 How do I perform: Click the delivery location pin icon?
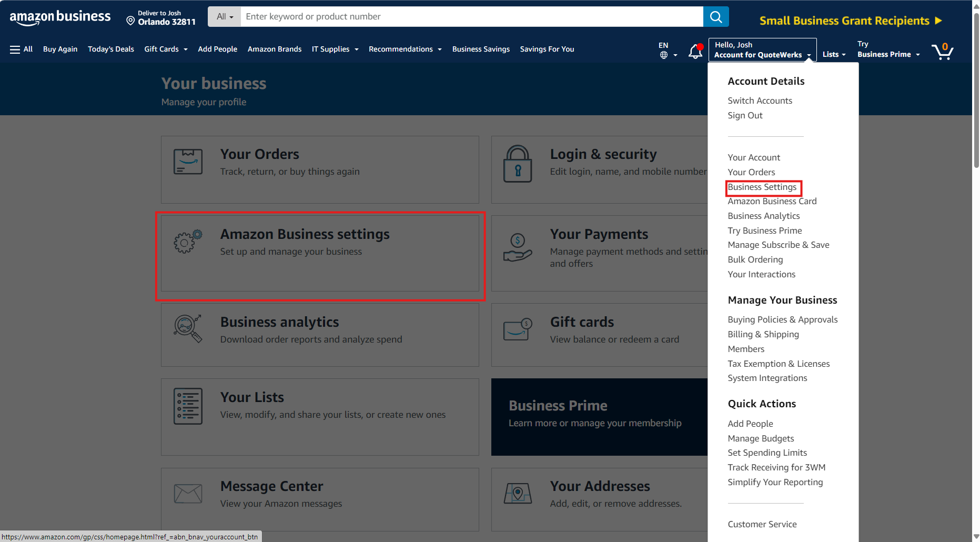click(x=130, y=21)
